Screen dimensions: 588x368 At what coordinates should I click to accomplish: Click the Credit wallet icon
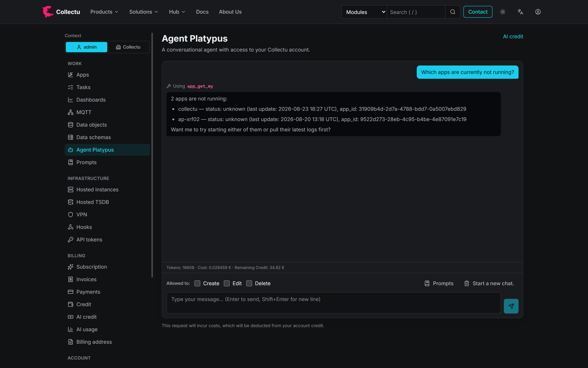pos(70,305)
